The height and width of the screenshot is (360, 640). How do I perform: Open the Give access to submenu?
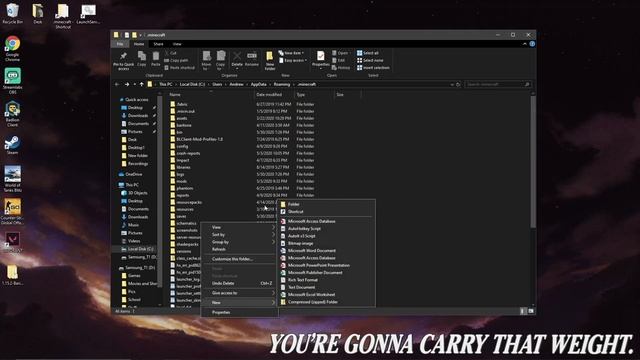coord(240,293)
